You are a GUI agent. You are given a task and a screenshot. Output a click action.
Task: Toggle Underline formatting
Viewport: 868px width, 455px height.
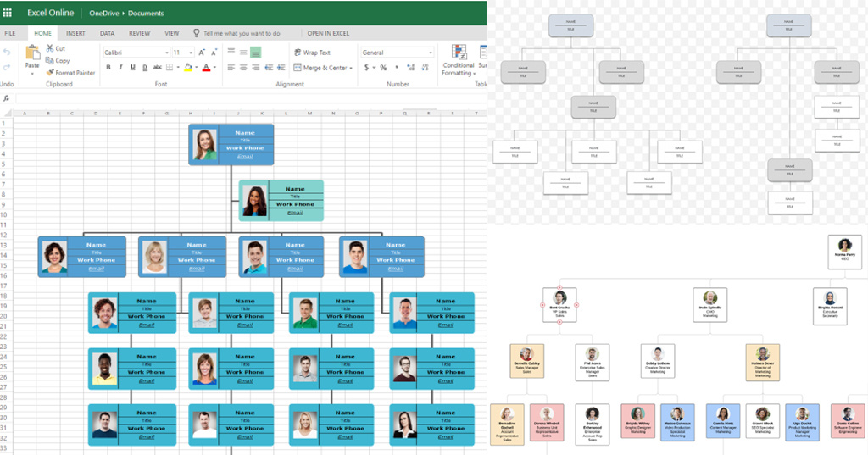pyautogui.click(x=133, y=68)
